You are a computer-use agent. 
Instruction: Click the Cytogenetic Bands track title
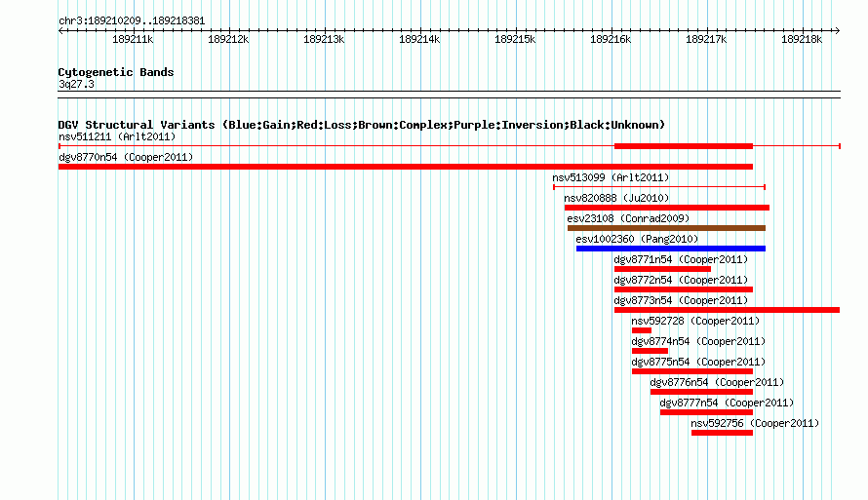[116, 72]
